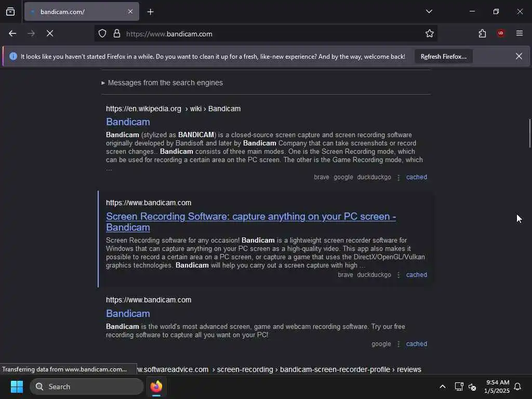Image resolution: width=532 pixels, height=399 pixels.
Task: Open the network display tray icon
Action: coord(459,387)
